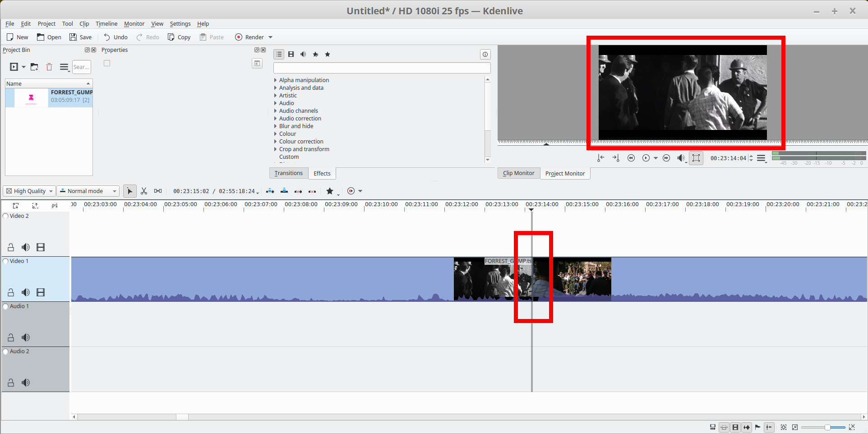
Task: Switch to the Transitions tab
Action: pyautogui.click(x=289, y=173)
